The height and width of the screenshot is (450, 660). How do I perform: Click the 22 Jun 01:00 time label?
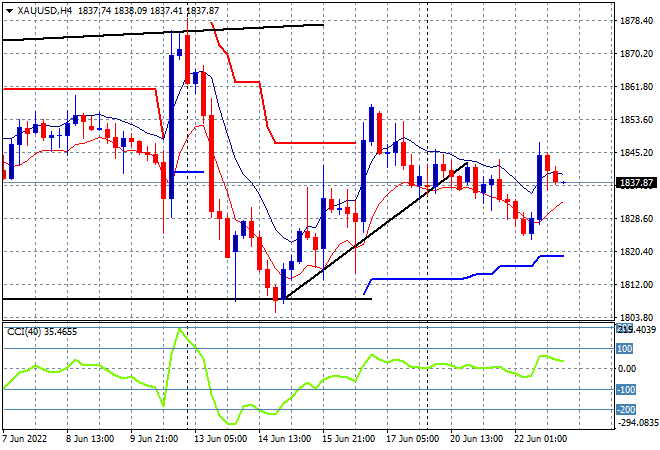pyautogui.click(x=540, y=439)
